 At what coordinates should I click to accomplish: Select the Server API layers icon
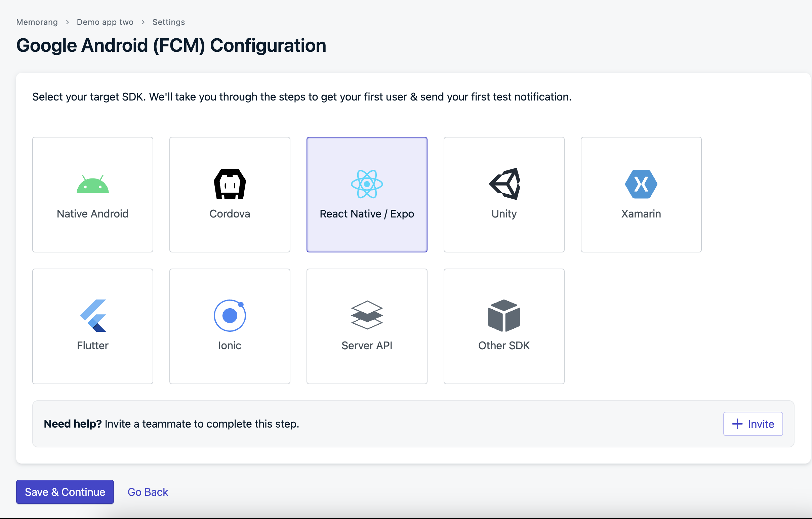(x=367, y=315)
